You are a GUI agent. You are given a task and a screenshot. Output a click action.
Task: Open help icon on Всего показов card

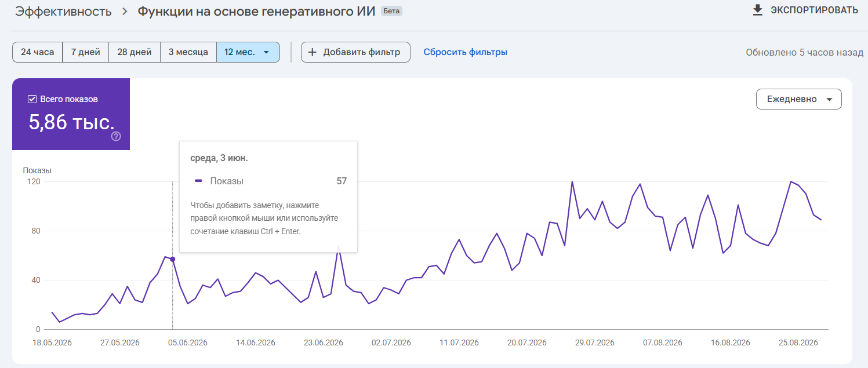pyautogui.click(x=116, y=136)
